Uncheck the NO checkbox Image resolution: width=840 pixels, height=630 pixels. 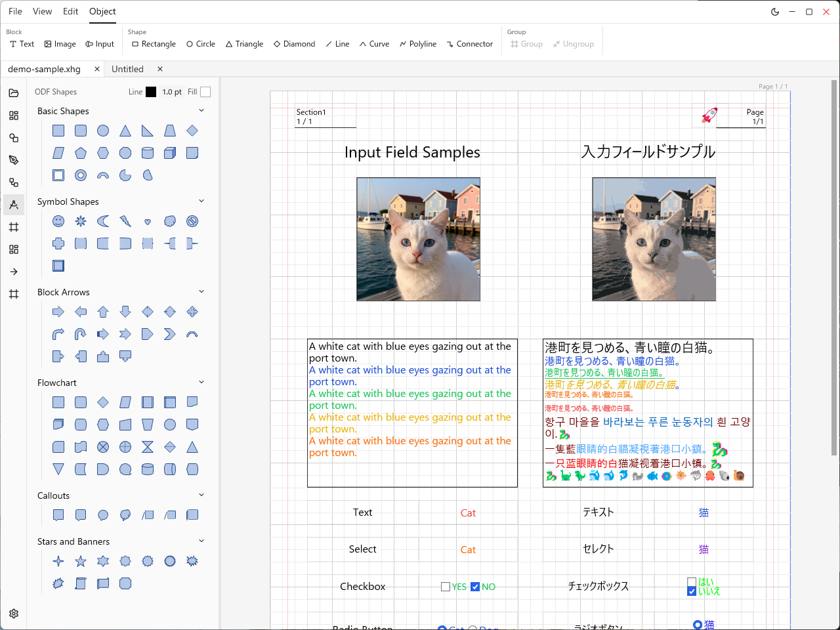coord(476,587)
